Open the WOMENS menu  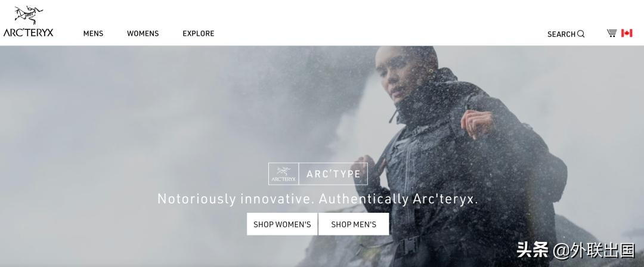click(143, 34)
